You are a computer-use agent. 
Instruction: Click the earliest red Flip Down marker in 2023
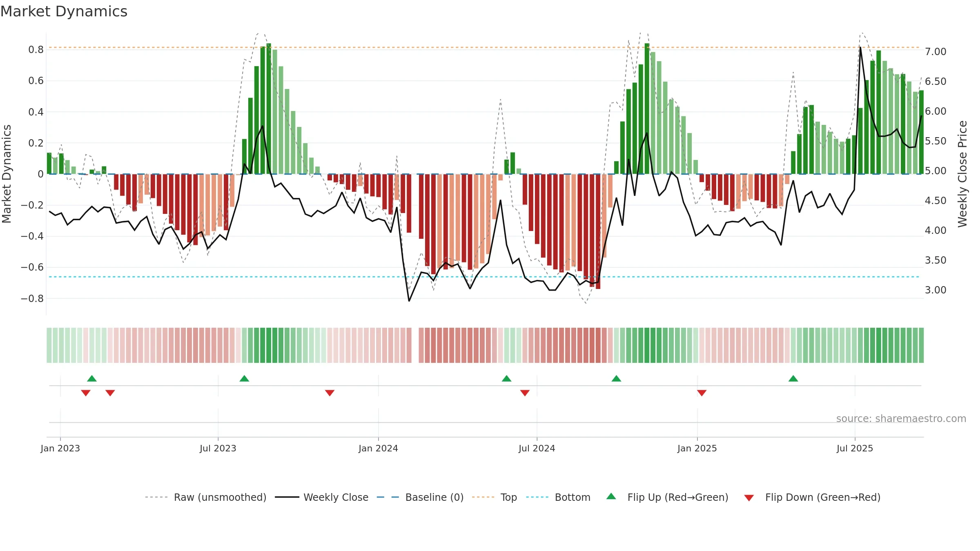point(85,393)
